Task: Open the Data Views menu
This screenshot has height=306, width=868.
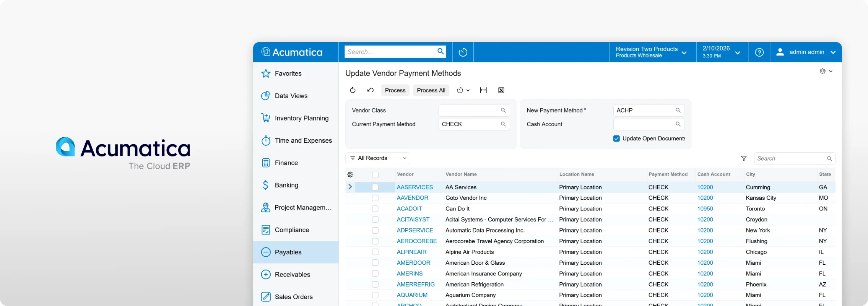Action: tap(296, 96)
